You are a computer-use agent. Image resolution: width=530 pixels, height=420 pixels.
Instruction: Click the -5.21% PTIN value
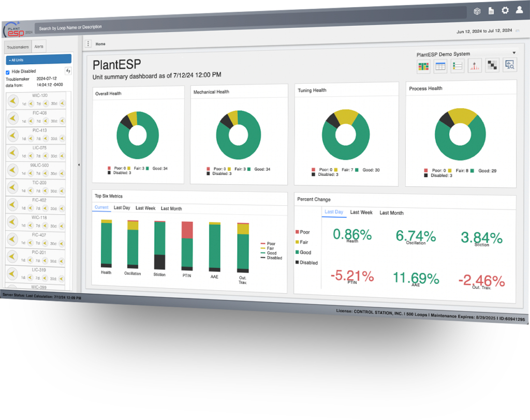click(x=352, y=276)
